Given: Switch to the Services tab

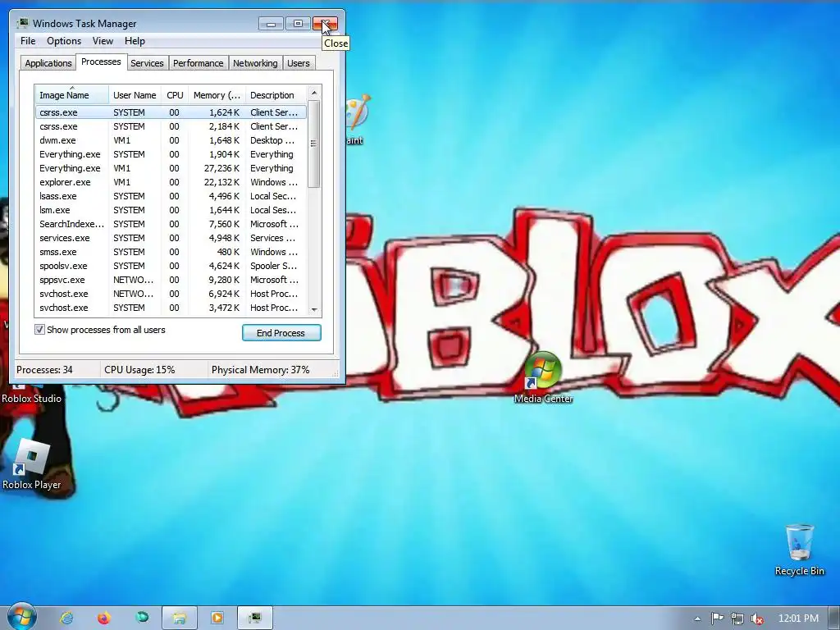Looking at the screenshot, I should click(x=147, y=63).
